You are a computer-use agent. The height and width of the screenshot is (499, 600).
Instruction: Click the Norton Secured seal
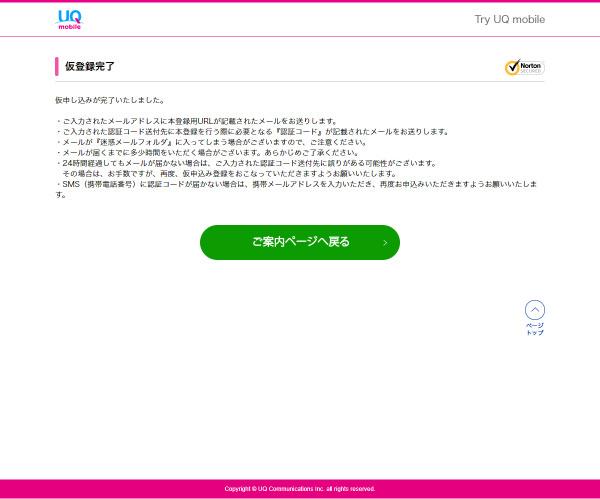[x=525, y=67]
